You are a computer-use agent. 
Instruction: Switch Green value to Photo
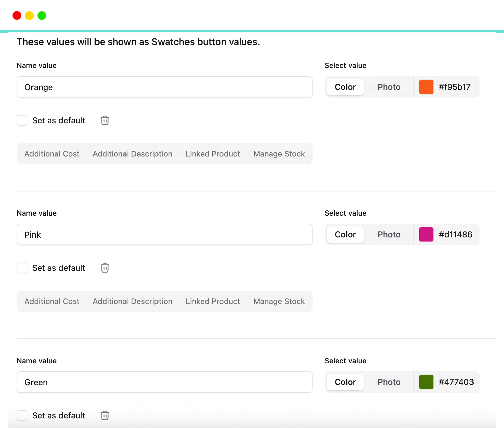[x=389, y=382]
